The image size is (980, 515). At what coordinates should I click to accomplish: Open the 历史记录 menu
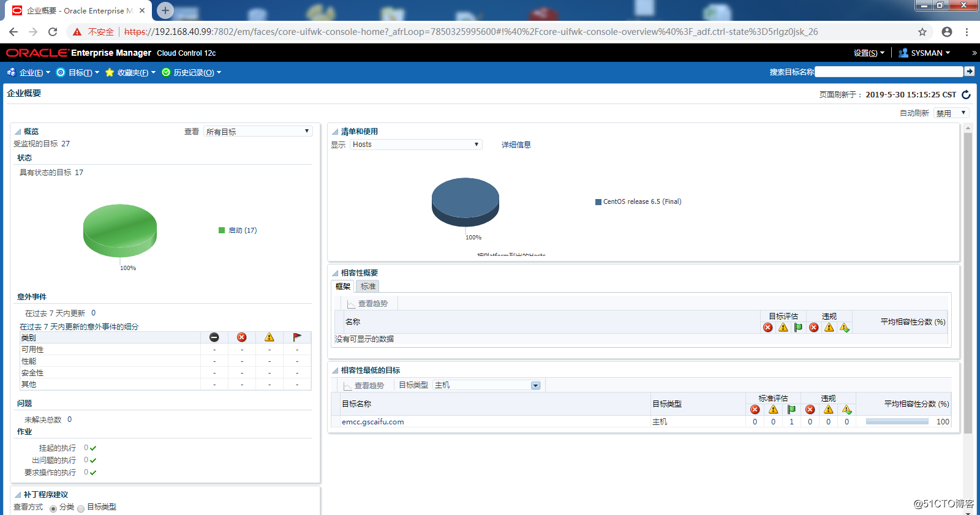(x=192, y=72)
